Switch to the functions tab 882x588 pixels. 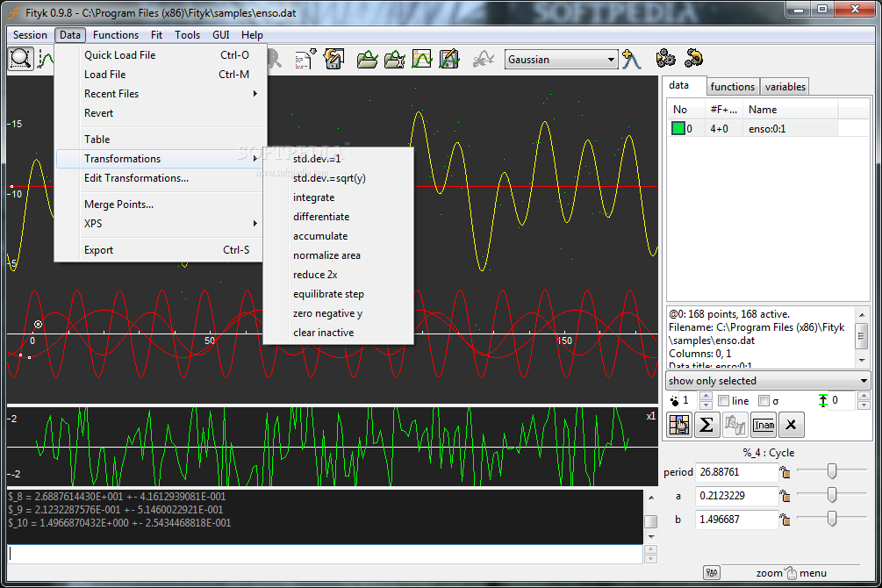733,87
